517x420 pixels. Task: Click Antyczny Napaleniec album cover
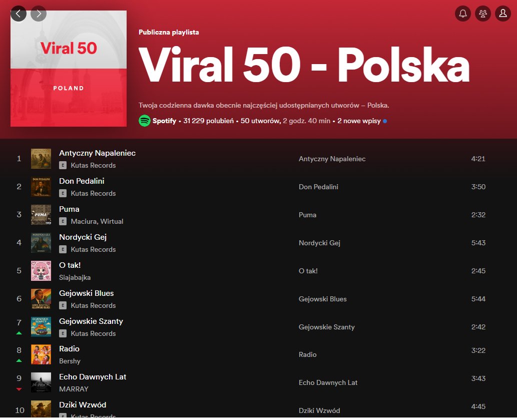41,159
